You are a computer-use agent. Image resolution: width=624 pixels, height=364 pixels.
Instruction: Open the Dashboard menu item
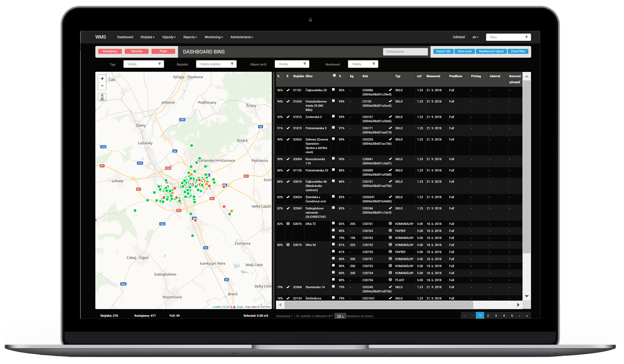tap(125, 37)
